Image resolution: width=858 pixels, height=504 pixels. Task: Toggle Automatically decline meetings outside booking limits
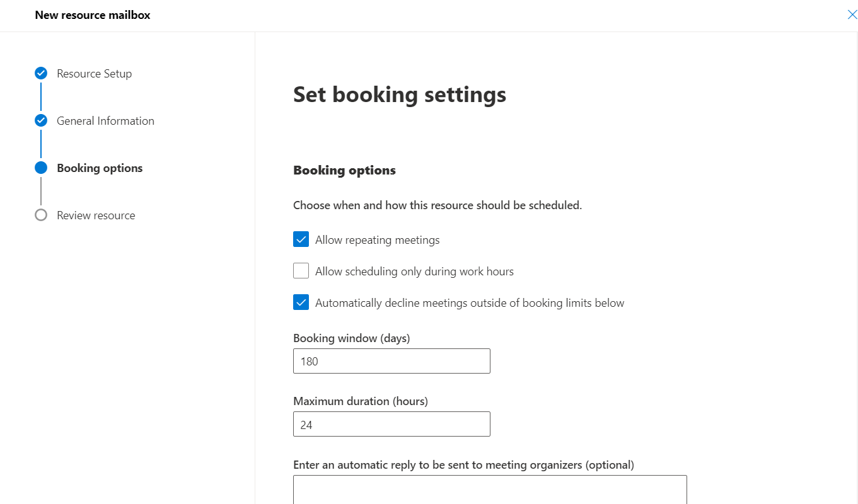click(301, 302)
